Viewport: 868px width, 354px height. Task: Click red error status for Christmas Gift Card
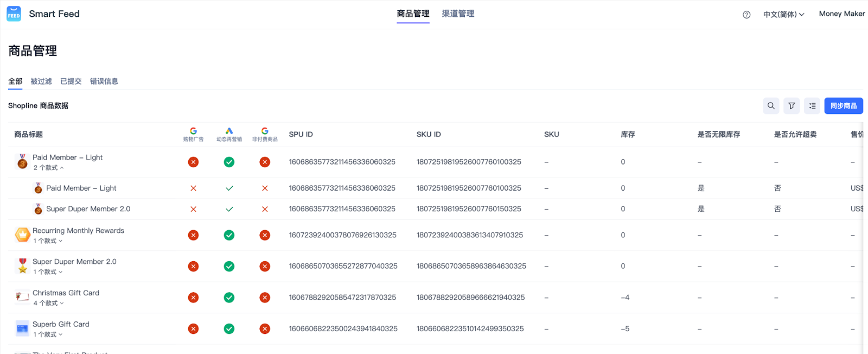193,298
